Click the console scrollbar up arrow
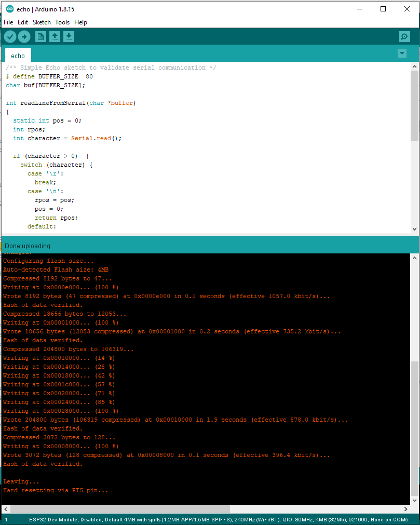This screenshot has width=420, height=525. click(414, 258)
